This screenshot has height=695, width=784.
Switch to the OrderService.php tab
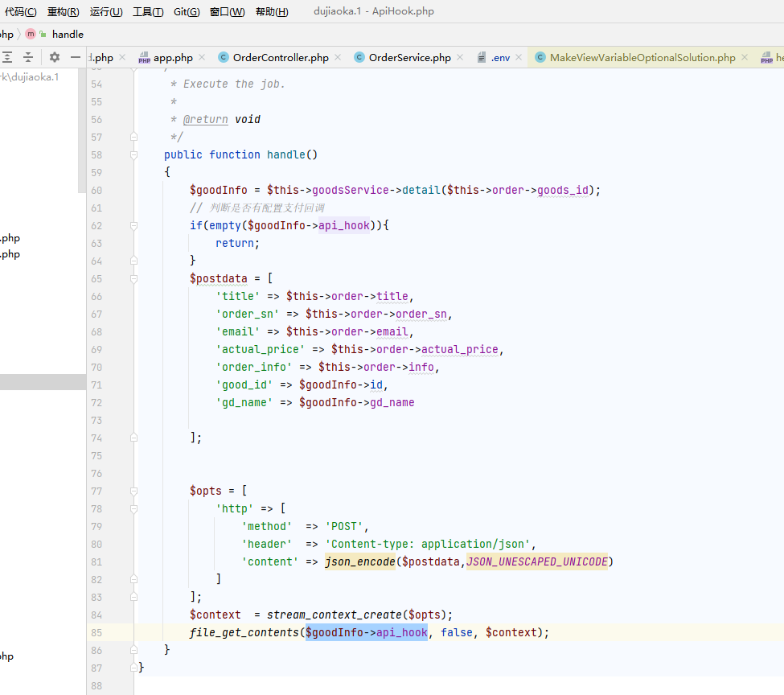[x=410, y=58]
